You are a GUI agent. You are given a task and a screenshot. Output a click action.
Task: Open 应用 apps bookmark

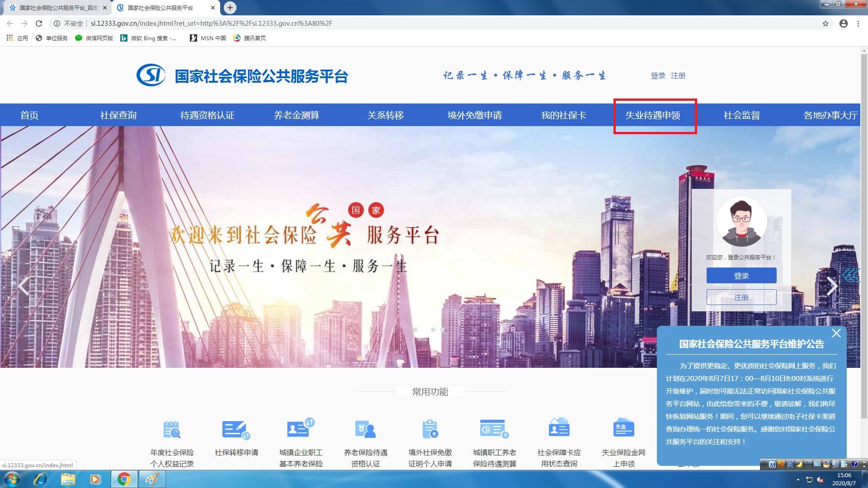[17, 38]
